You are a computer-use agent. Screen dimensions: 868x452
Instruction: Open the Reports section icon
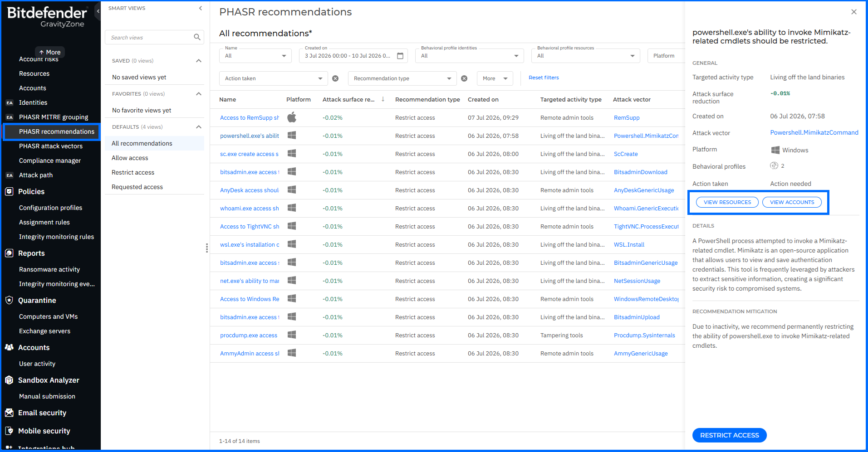click(x=9, y=253)
